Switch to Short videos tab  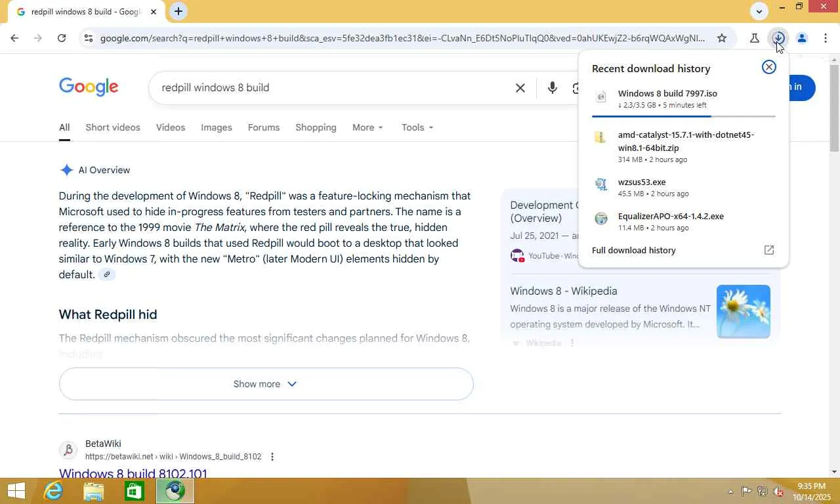[x=113, y=127]
